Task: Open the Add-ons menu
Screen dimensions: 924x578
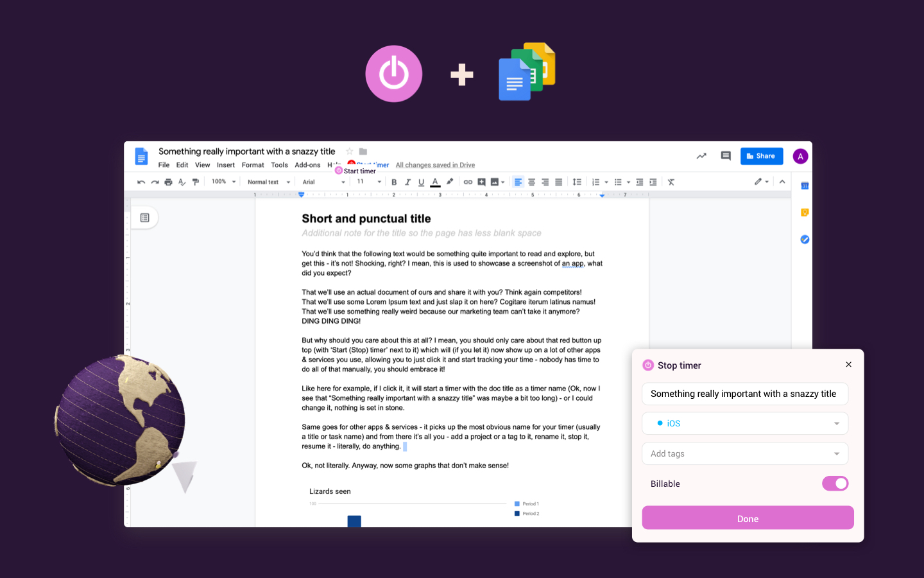Action: coord(307,165)
